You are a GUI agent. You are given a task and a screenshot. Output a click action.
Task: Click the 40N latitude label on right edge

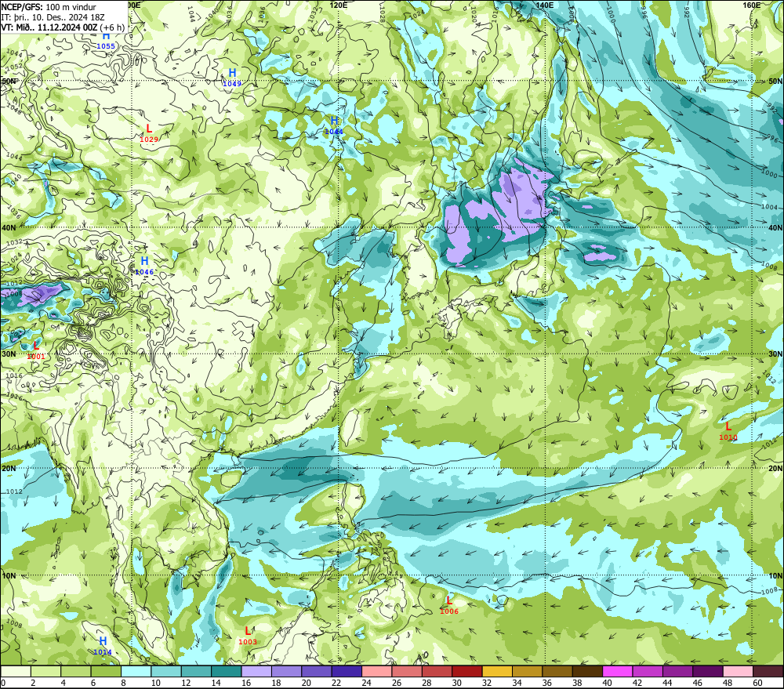[775, 227]
